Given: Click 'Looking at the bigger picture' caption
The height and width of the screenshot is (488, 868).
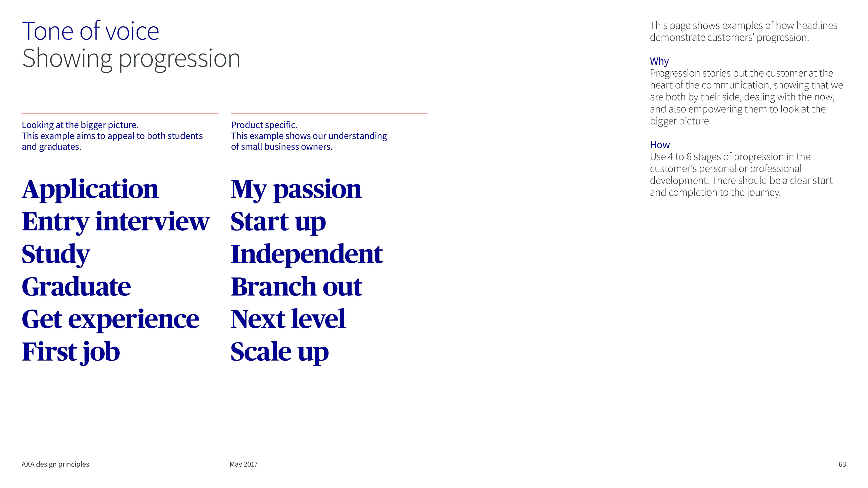Looking at the screenshot, I should 80,125.
